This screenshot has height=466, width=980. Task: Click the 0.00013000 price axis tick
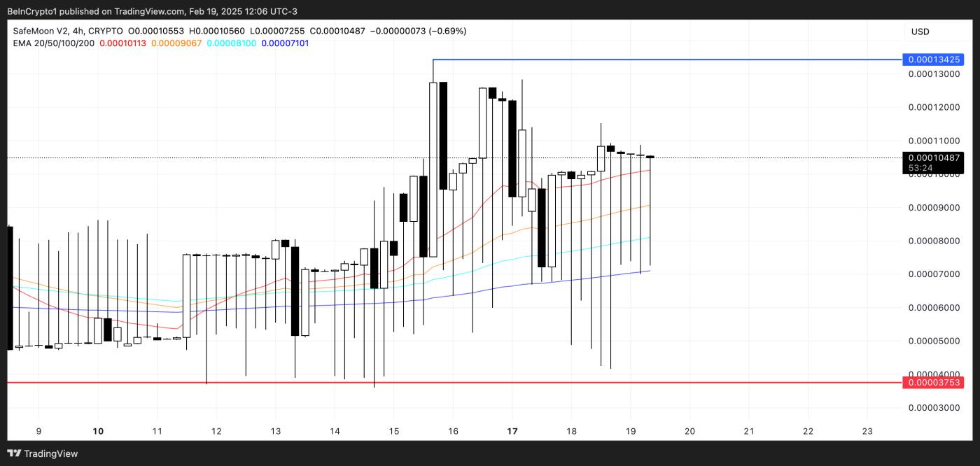(934, 74)
